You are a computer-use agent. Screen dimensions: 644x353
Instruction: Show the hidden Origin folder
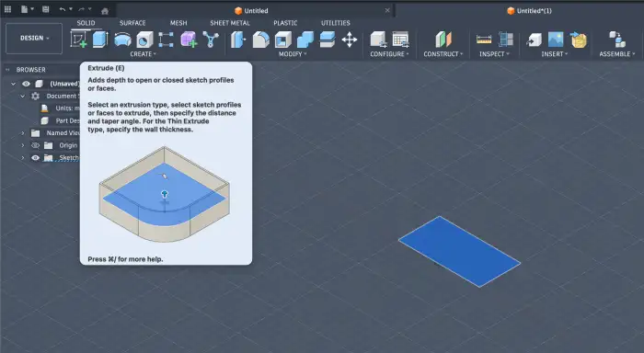pos(35,145)
